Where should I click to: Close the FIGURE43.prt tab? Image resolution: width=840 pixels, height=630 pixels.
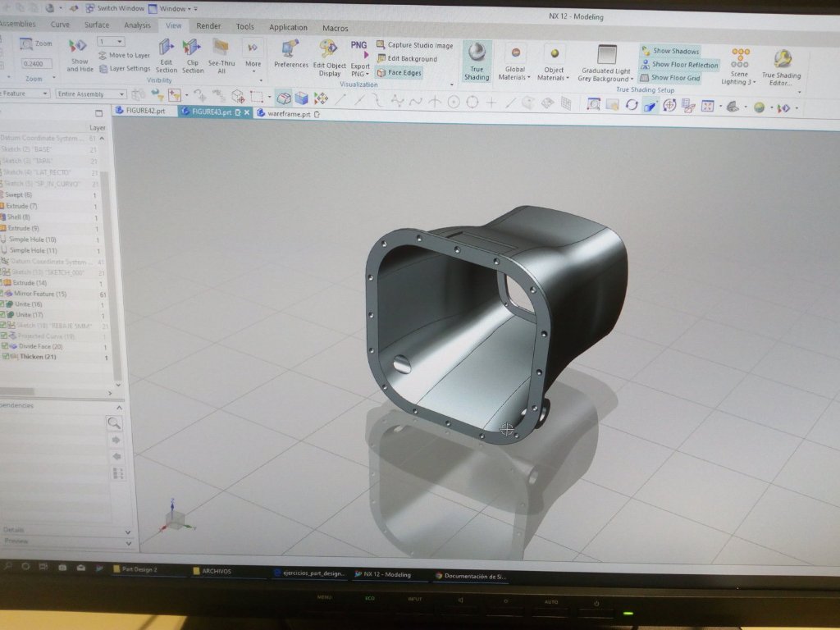[x=247, y=112]
